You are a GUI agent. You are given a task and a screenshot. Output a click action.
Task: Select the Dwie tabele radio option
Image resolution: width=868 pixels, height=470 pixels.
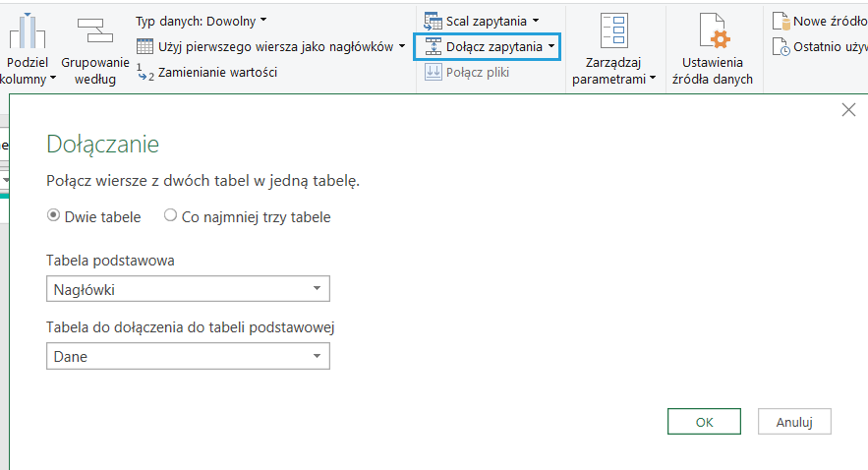pyautogui.click(x=53, y=216)
